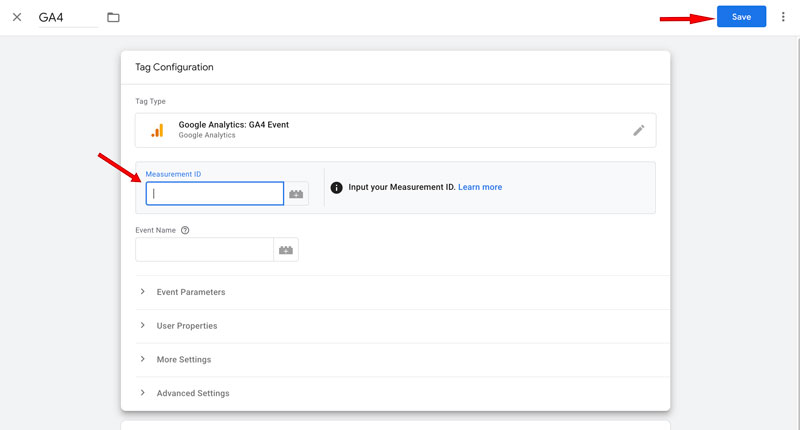800x430 pixels.
Task: Edit the GA4 tag name field
Action: tap(66, 17)
